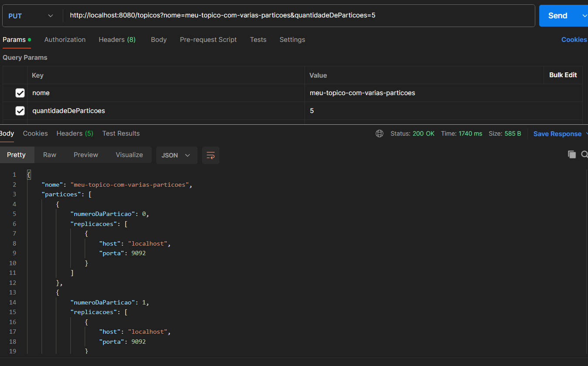Click the globe network icon near Status

(x=379, y=133)
